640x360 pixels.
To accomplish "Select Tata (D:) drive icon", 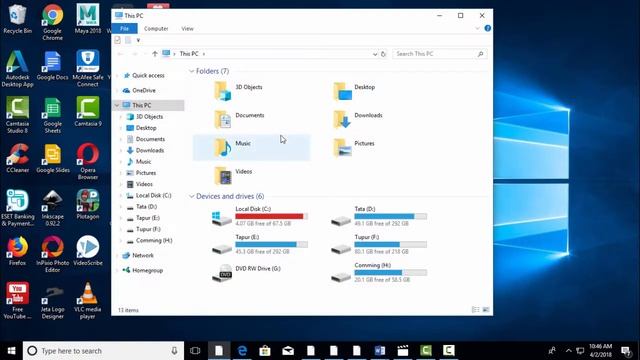I will coord(341,220).
